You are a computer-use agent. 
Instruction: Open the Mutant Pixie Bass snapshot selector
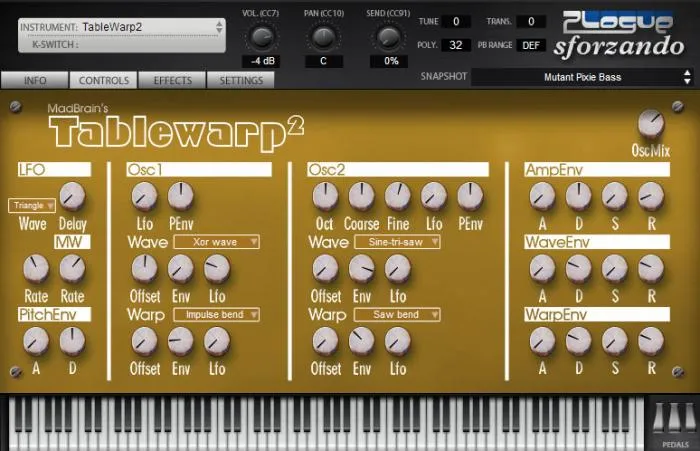pos(582,77)
